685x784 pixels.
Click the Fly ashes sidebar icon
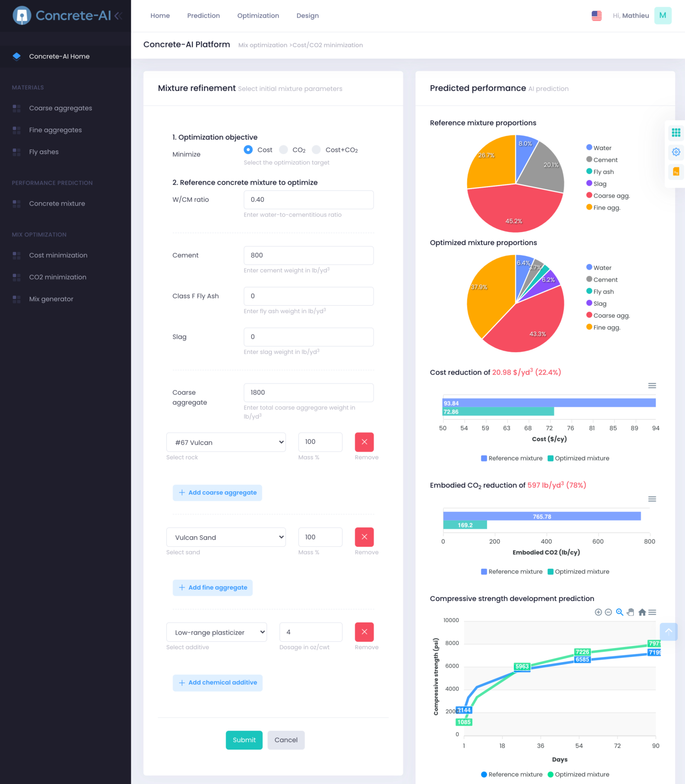click(x=17, y=152)
